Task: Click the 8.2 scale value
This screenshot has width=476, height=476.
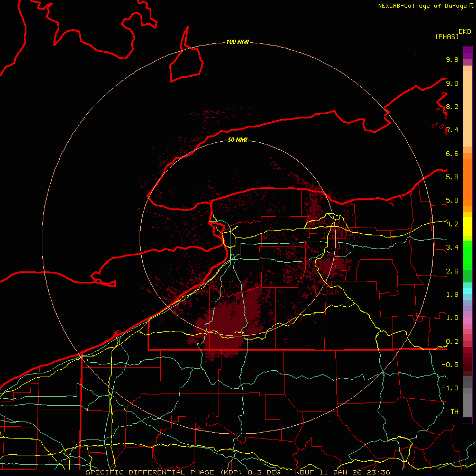Action: (452, 106)
